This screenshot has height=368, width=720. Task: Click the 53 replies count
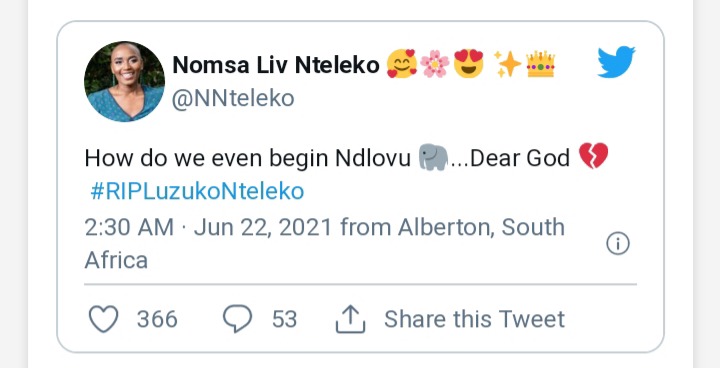point(284,319)
